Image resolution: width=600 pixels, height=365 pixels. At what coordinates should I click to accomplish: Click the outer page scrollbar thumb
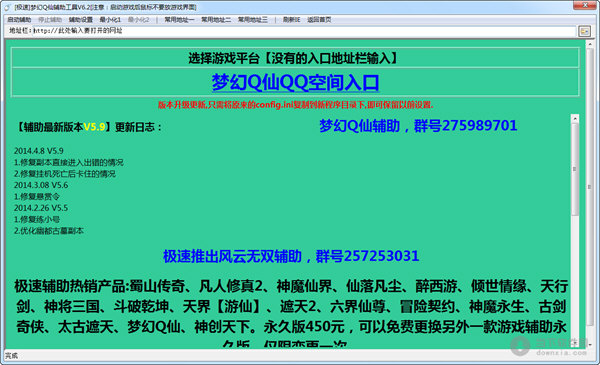pos(590,187)
